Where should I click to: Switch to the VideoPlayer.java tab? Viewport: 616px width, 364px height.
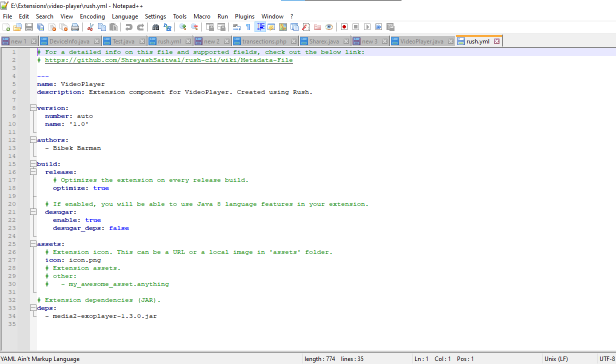pos(421,41)
